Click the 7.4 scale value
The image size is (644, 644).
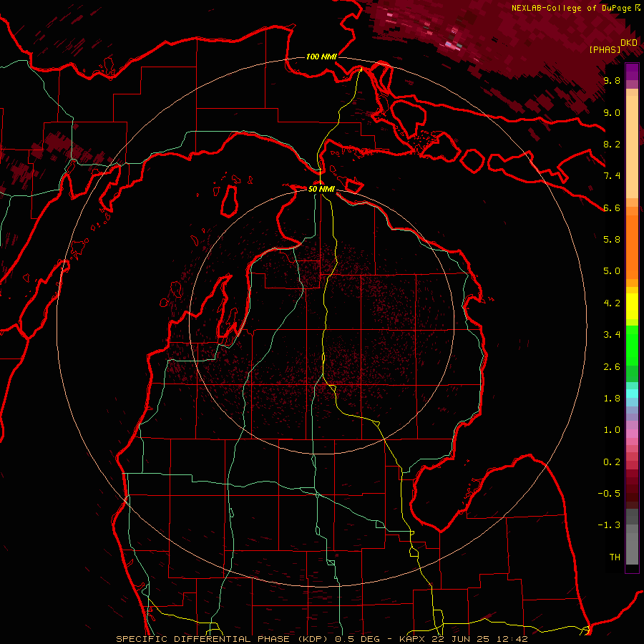click(x=612, y=176)
